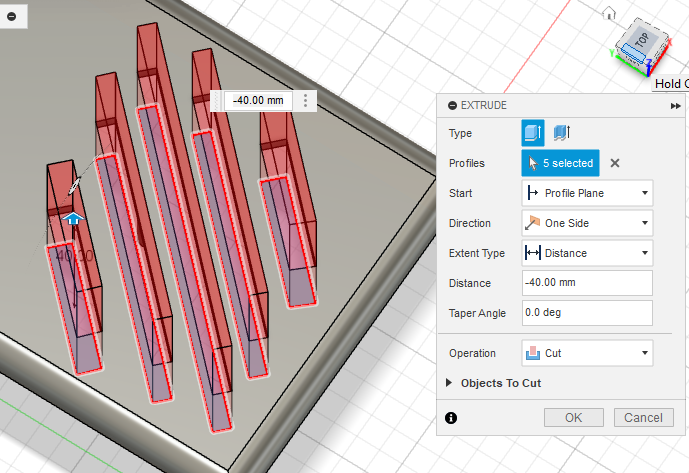Click the double-arrow expand icon in EXTRUDE header
Screen dimensions: 689x473
pyautogui.click(x=675, y=106)
